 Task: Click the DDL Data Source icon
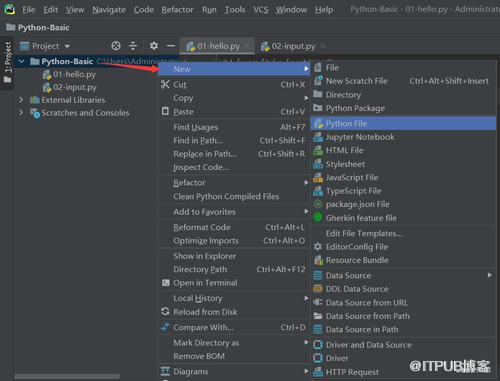click(318, 289)
